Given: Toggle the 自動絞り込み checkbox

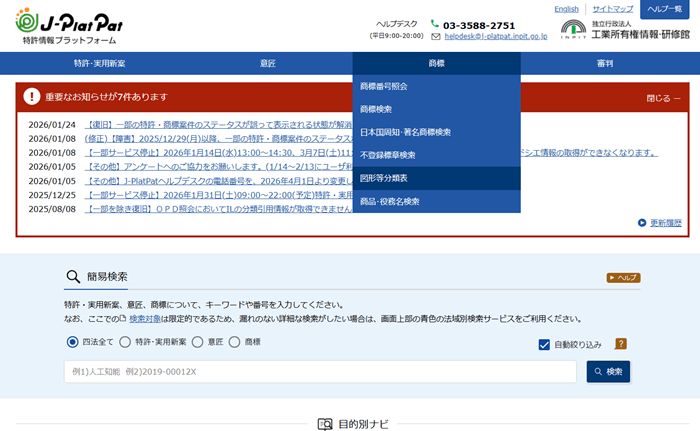Looking at the screenshot, I should tap(544, 344).
